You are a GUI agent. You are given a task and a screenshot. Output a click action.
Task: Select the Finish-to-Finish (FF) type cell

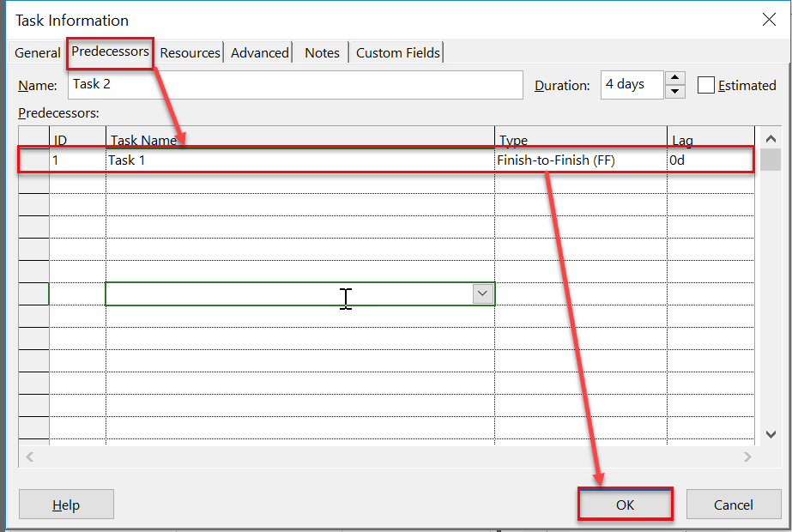tap(580, 160)
